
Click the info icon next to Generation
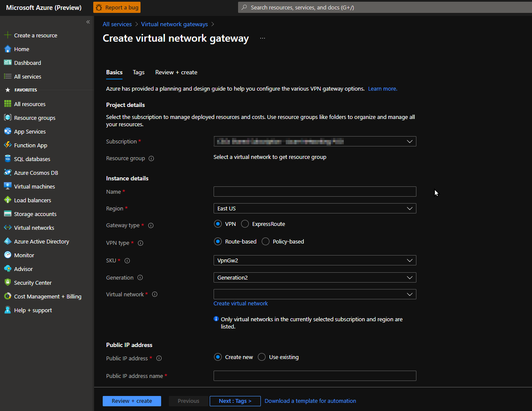pos(140,278)
